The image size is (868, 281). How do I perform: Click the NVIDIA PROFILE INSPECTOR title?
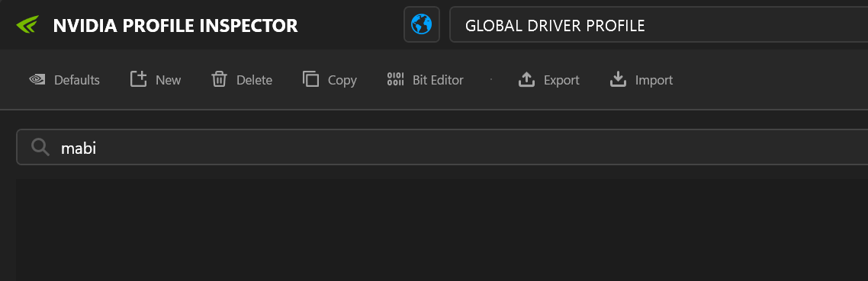point(175,25)
